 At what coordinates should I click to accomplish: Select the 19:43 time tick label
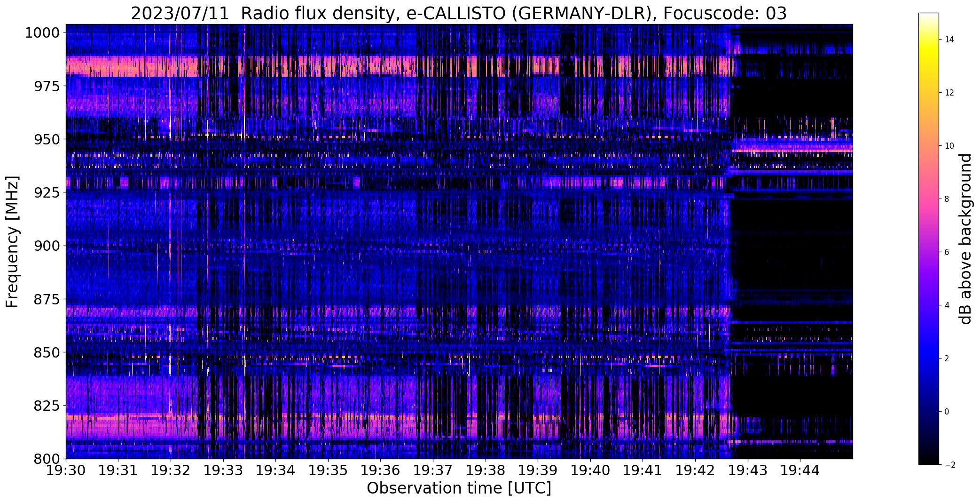(x=748, y=470)
